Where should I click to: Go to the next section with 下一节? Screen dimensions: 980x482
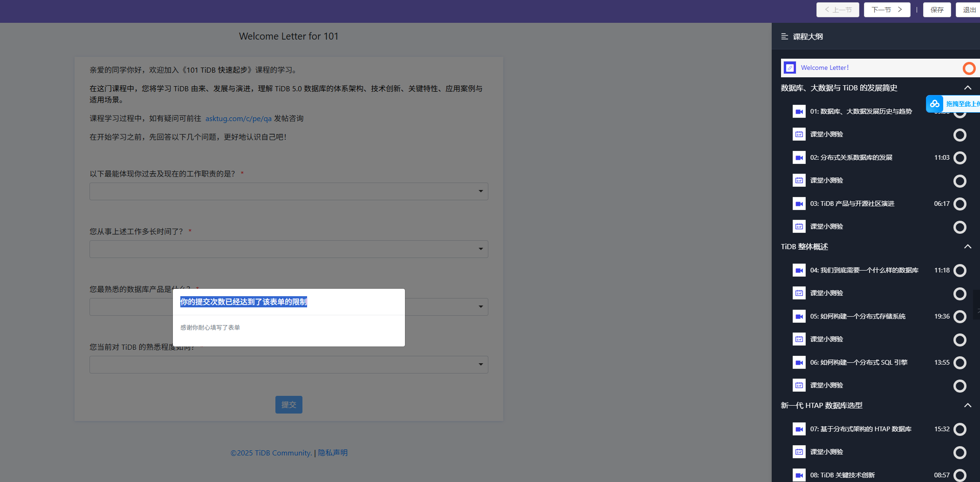point(887,10)
